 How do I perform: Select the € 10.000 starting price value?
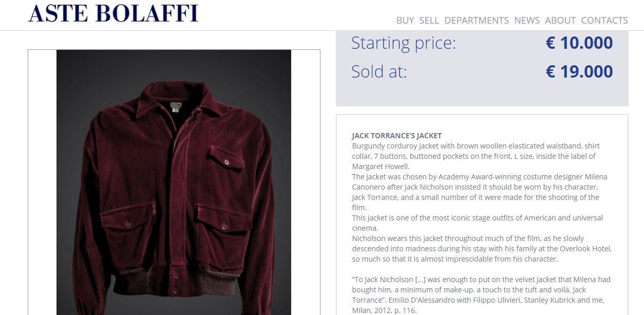pyautogui.click(x=579, y=43)
